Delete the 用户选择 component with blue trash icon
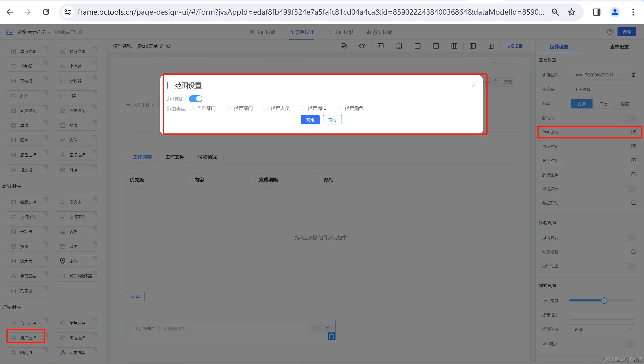Image resolution: width=644 pixels, height=364 pixels. 331,336
